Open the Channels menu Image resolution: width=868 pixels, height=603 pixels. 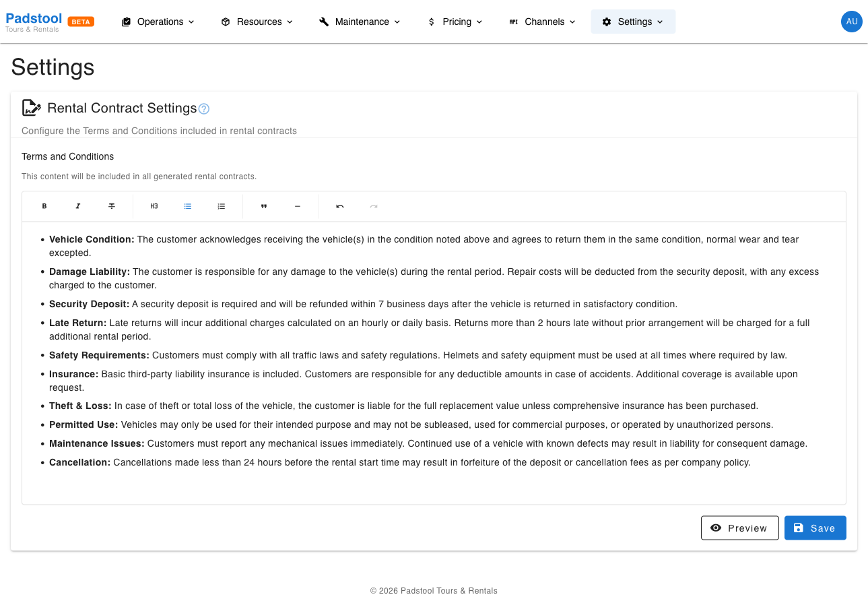[x=543, y=22]
